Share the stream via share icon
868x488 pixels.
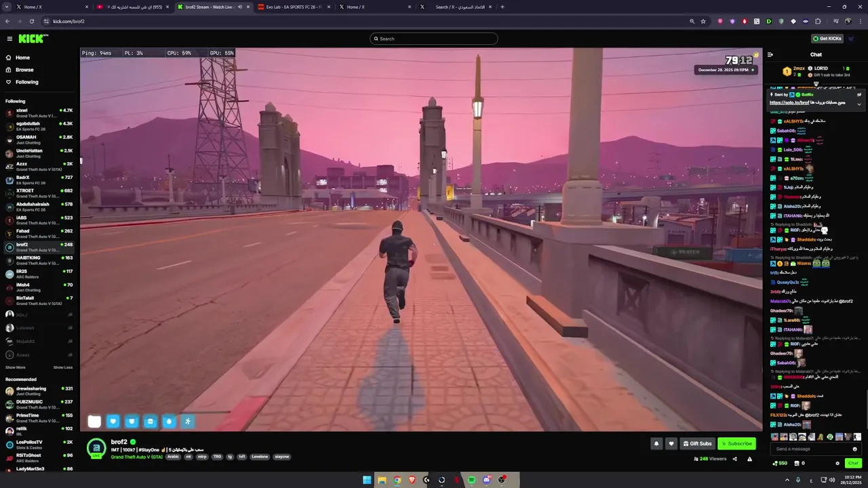click(734, 459)
